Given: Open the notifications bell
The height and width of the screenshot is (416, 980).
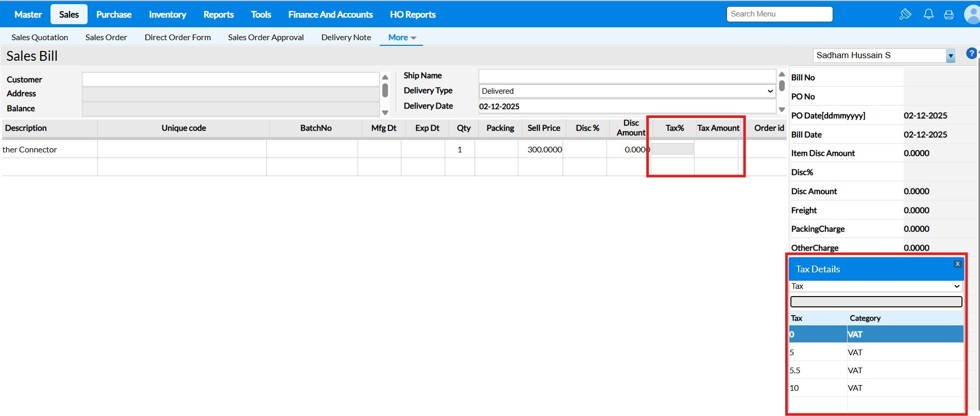Looking at the screenshot, I should tap(928, 14).
